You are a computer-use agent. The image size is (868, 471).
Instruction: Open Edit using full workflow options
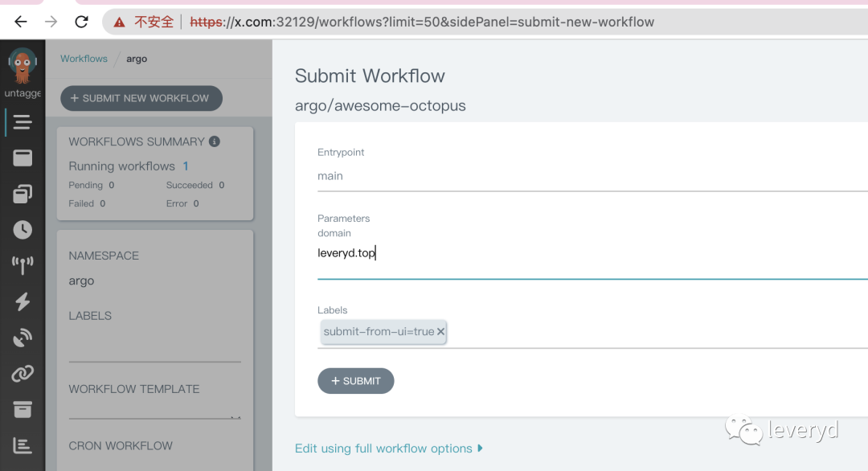[x=389, y=448]
